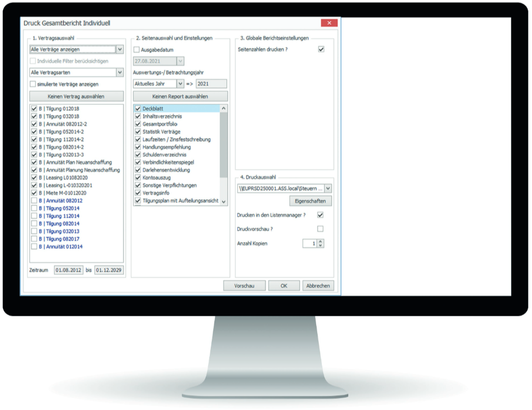Open the 'Alle Verträge anzeigen' dropdown

click(120, 49)
